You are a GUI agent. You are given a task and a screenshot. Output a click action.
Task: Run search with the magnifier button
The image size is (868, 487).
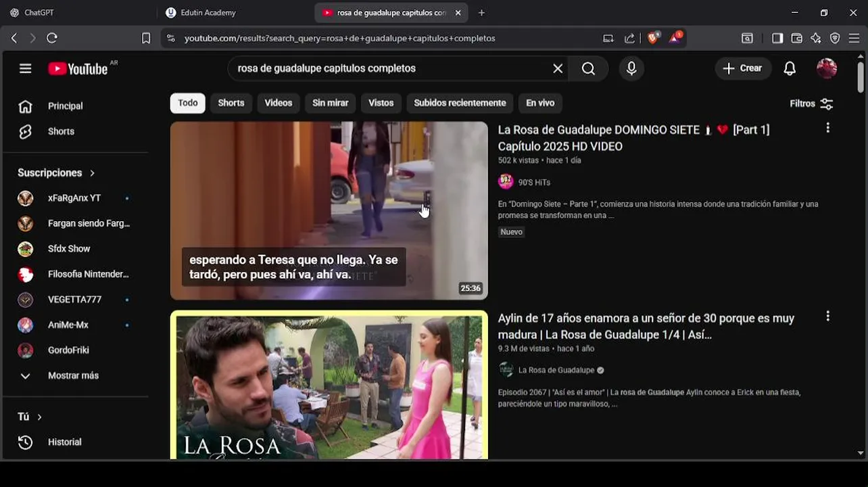588,68
